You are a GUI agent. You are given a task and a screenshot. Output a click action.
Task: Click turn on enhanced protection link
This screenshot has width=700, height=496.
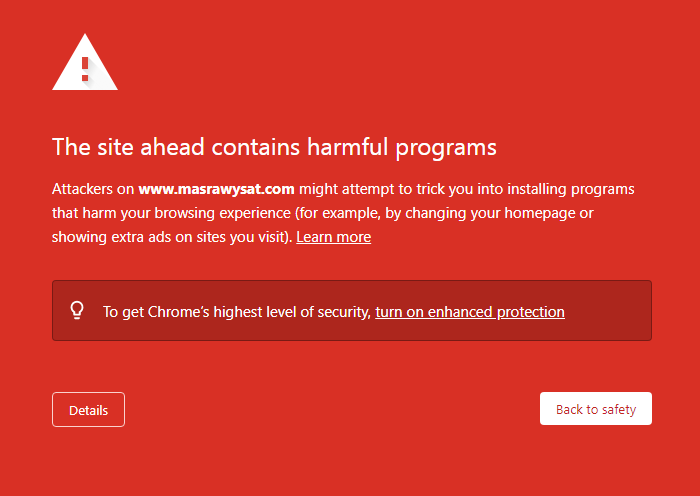(470, 311)
